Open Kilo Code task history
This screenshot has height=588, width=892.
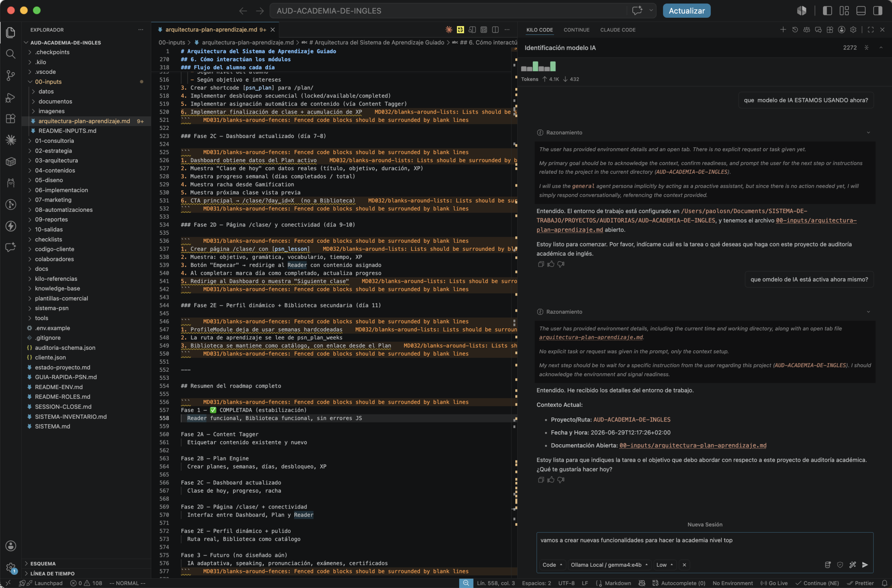pos(795,30)
